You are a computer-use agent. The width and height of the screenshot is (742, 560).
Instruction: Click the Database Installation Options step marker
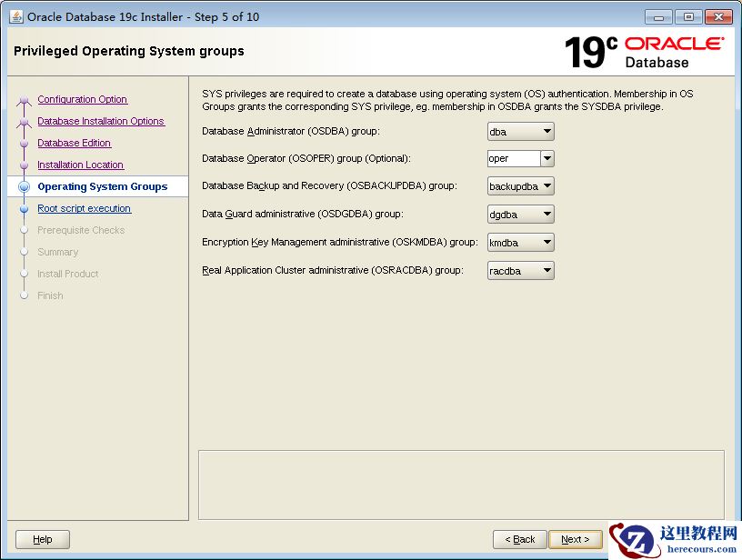click(x=24, y=122)
